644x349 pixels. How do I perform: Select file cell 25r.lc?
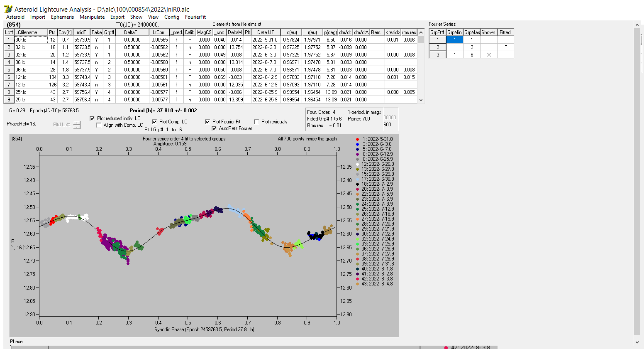point(31,92)
